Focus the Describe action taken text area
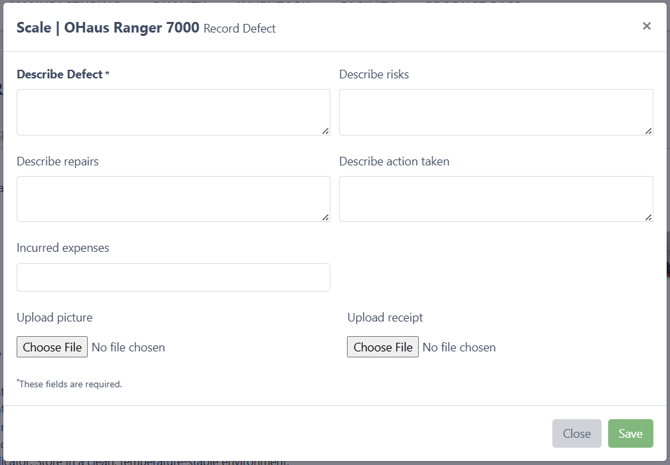Viewport: 670px width, 465px height. pos(496,199)
